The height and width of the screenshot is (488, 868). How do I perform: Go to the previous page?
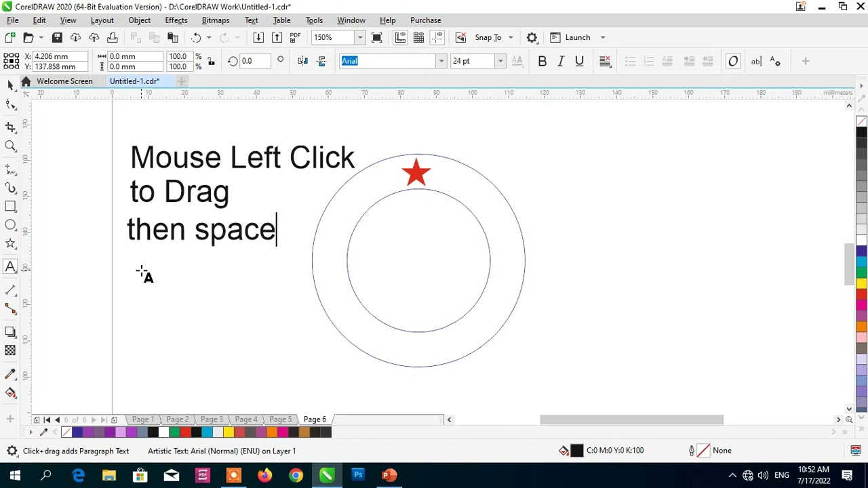click(x=57, y=420)
